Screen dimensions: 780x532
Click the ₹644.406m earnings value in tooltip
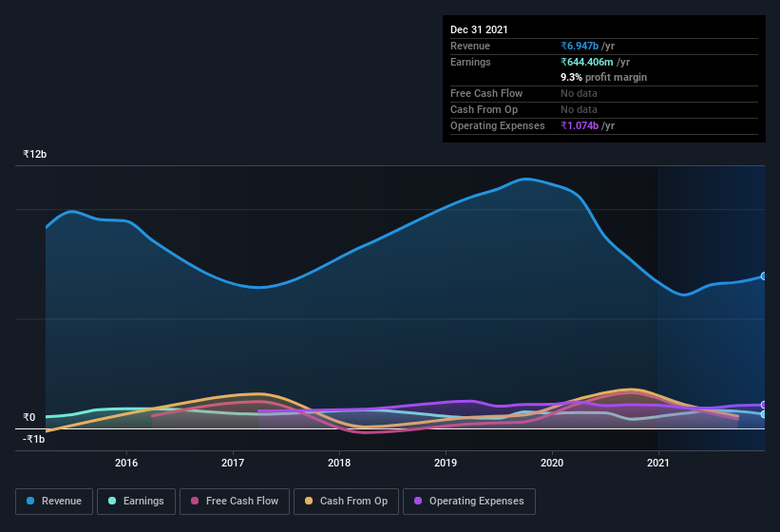587,62
